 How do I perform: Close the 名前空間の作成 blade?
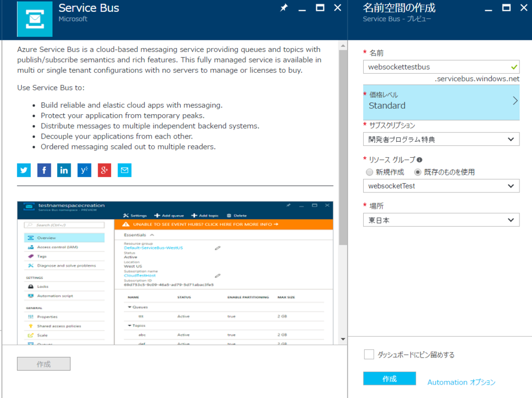(x=524, y=7)
